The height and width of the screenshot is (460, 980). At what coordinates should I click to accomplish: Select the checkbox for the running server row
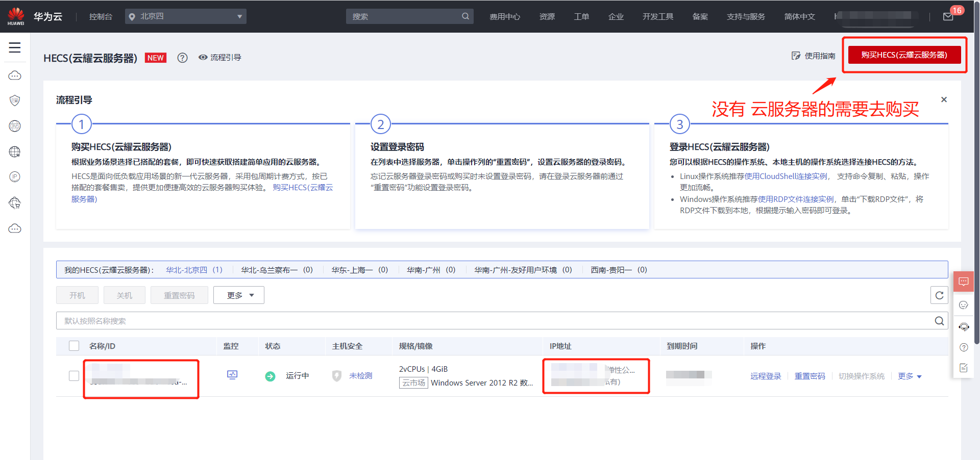pos(74,376)
